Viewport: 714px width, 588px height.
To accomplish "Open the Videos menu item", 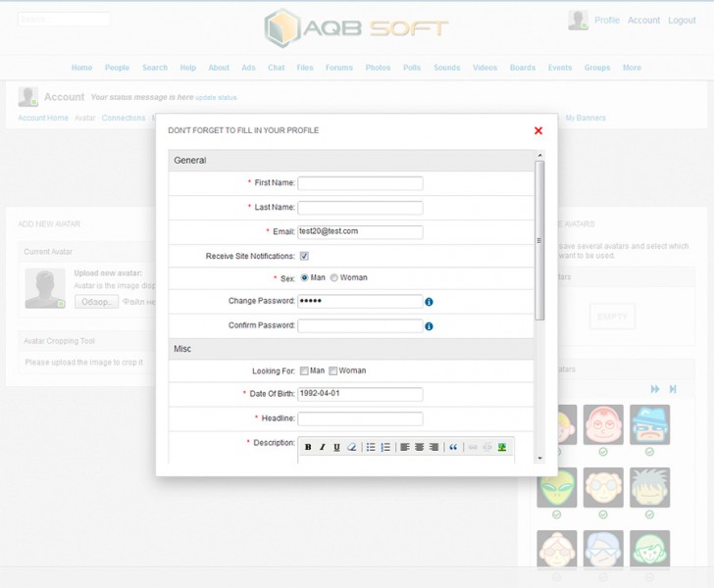I will [x=484, y=68].
